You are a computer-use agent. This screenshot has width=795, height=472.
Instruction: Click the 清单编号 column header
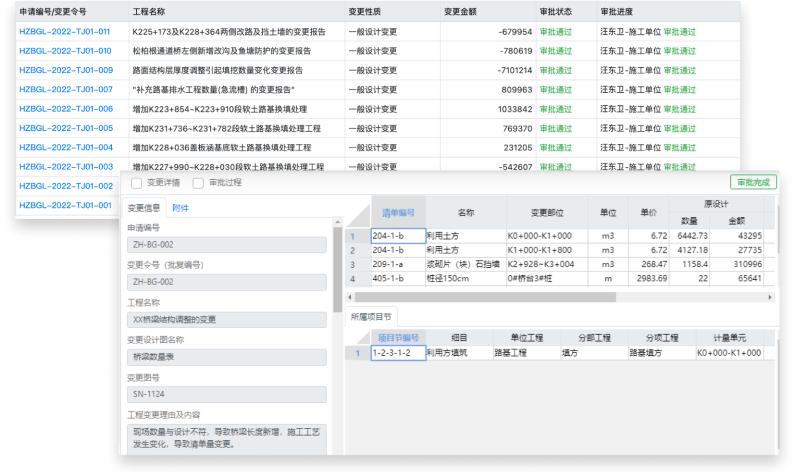(399, 212)
